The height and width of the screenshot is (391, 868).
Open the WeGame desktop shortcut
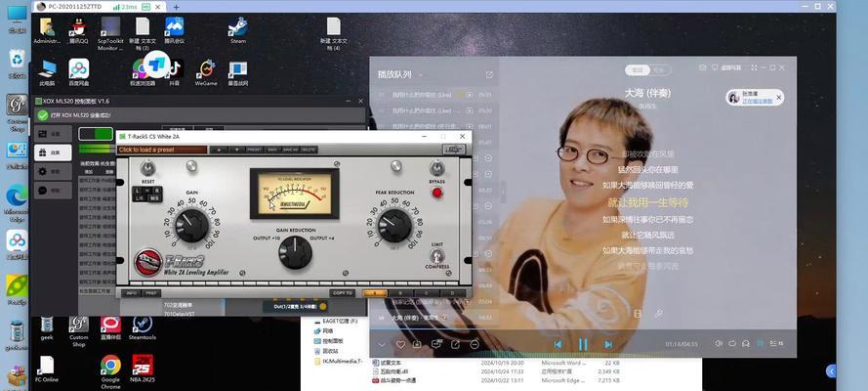(206, 73)
